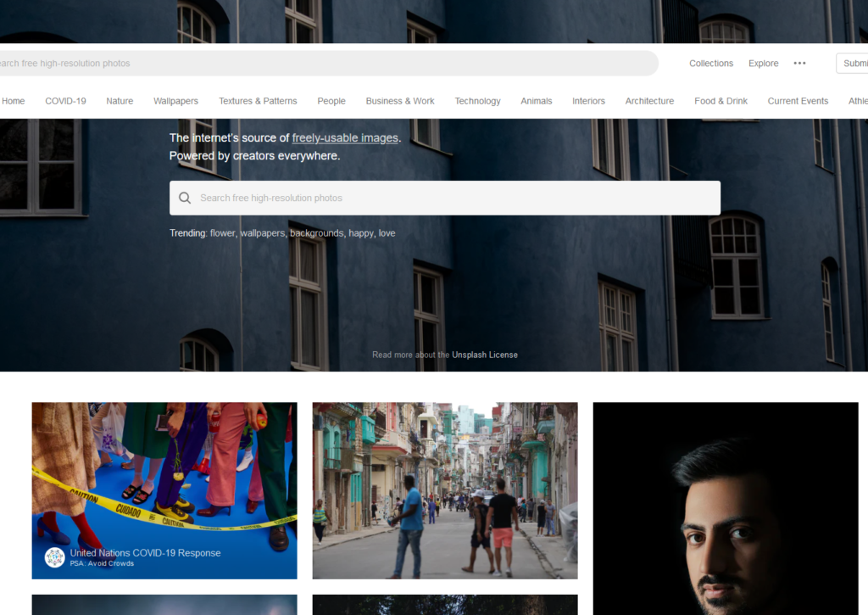This screenshot has height=615, width=868.
Task: Open the People category tab
Action: tap(331, 101)
